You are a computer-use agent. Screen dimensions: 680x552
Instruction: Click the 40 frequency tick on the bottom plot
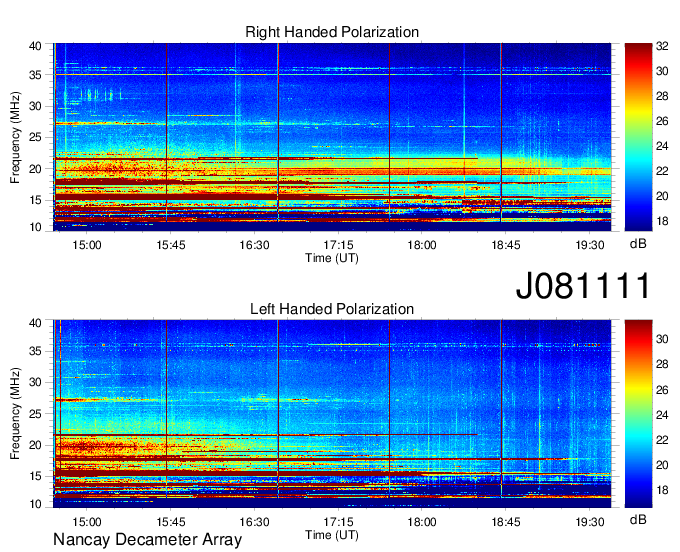click(35, 323)
